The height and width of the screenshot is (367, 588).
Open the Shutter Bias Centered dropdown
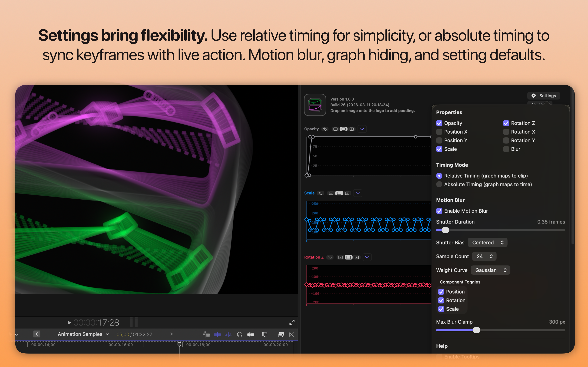click(x=487, y=242)
